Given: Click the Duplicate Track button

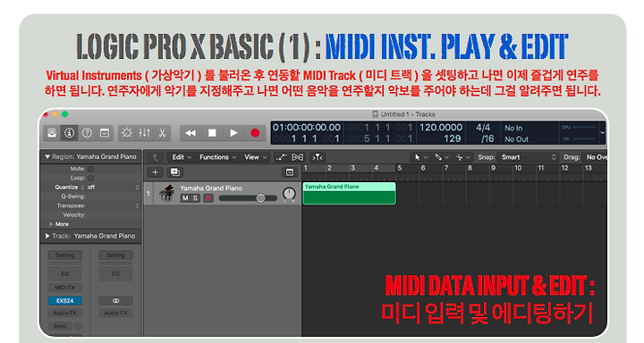Looking at the screenshot, I should 175,172.
